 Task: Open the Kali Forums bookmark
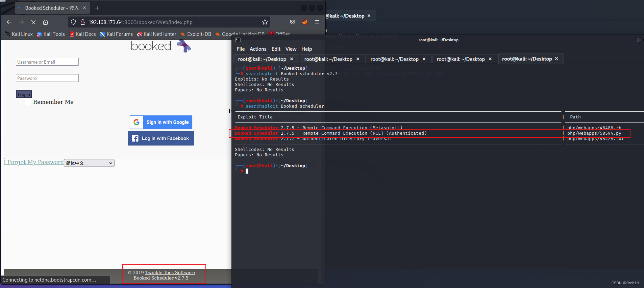coord(116,34)
